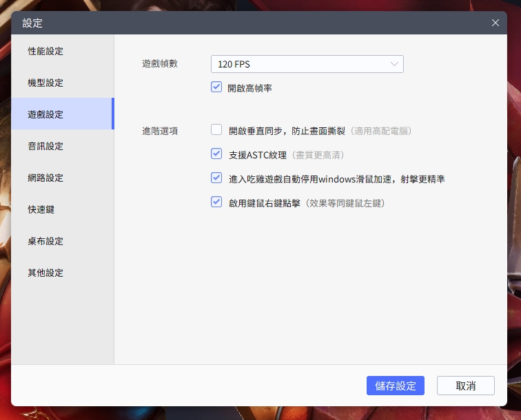
Task: Close the 設定 dialog with the X
Action: (495, 23)
